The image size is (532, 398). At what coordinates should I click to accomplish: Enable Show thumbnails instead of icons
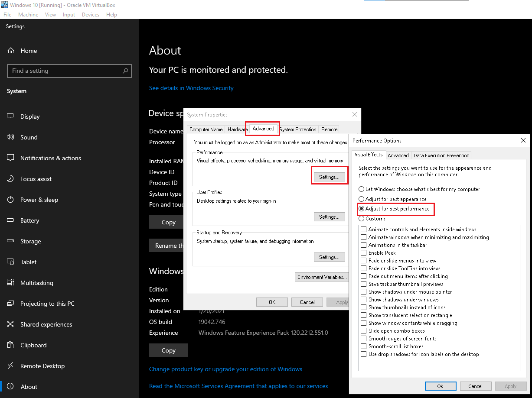364,307
